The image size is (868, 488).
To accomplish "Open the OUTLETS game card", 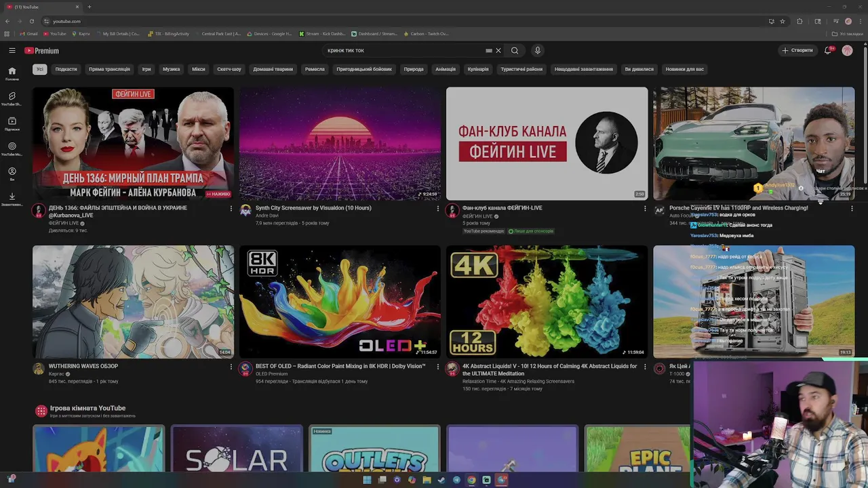I will tap(374, 449).
